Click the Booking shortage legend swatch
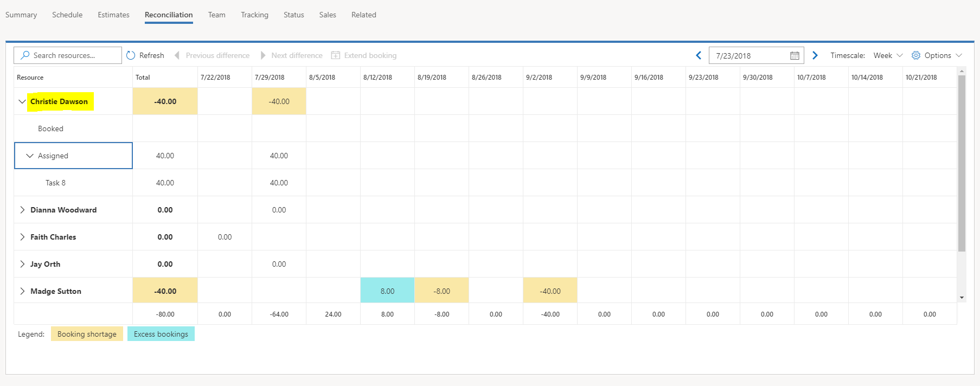Screen dimensions: 980x386 pyautogui.click(x=87, y=334)
